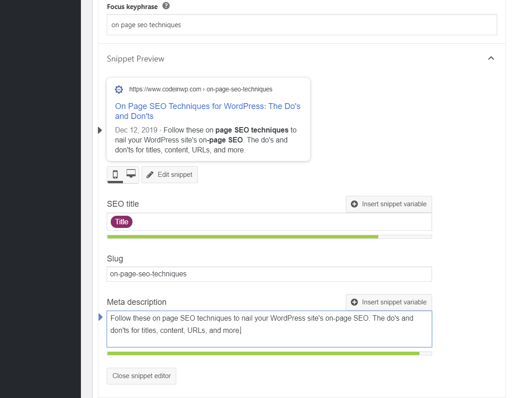
Task: Open the Edit snippet editor
Action: [169, 175]
